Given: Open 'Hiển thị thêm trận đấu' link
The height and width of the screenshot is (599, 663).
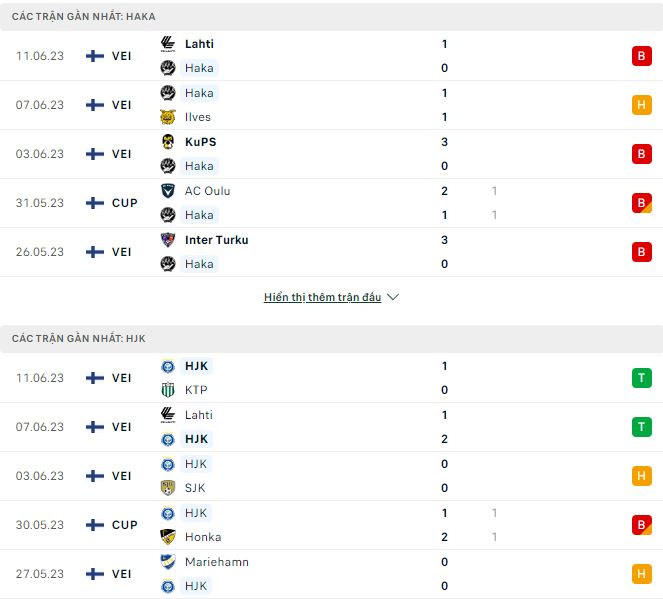Looking at the screenshot, I should click(322, 298).
